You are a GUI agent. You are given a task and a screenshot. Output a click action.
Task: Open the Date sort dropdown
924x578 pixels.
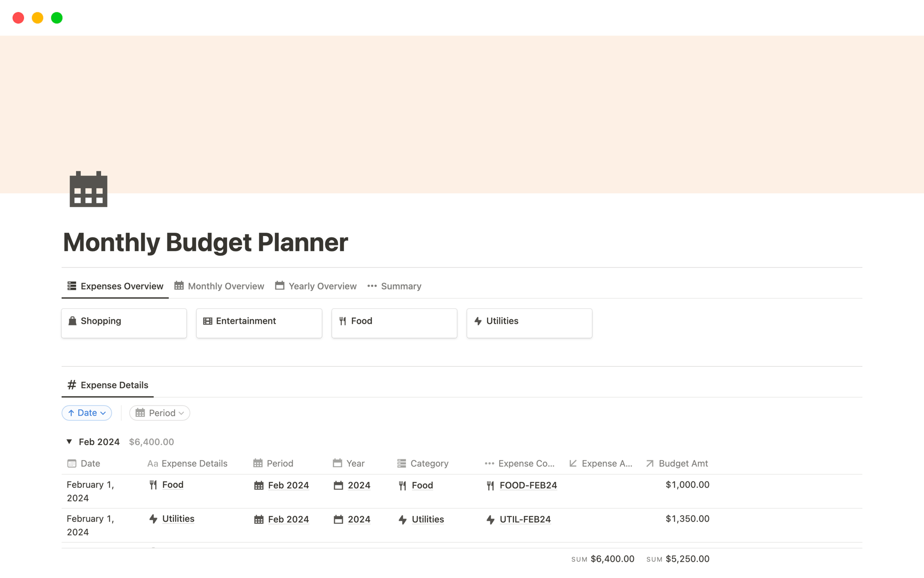(87, 413)
